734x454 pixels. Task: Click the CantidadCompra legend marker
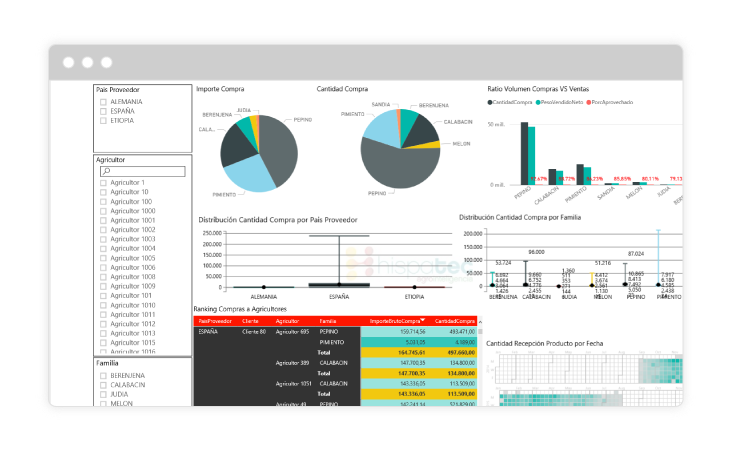coord(490,102)
